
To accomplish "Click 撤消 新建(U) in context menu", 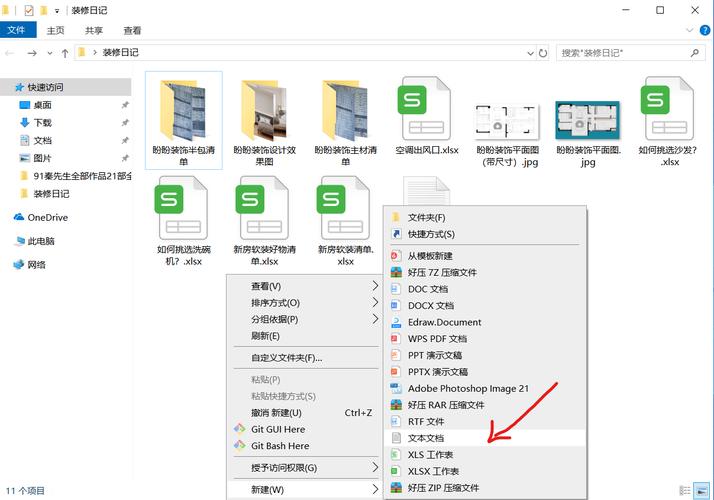I will tap(305, 413).
